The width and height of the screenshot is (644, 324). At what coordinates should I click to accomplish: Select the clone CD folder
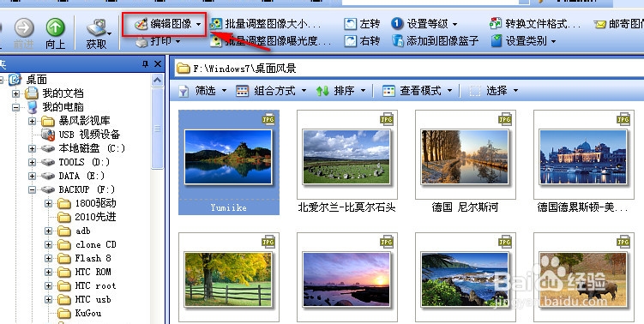coord(96,245)
